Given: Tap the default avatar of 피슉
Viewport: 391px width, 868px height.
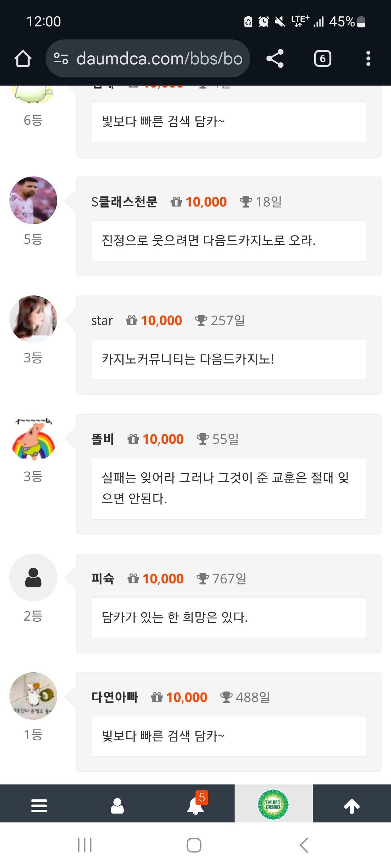Looking at the screenshot, I should 33,577.
